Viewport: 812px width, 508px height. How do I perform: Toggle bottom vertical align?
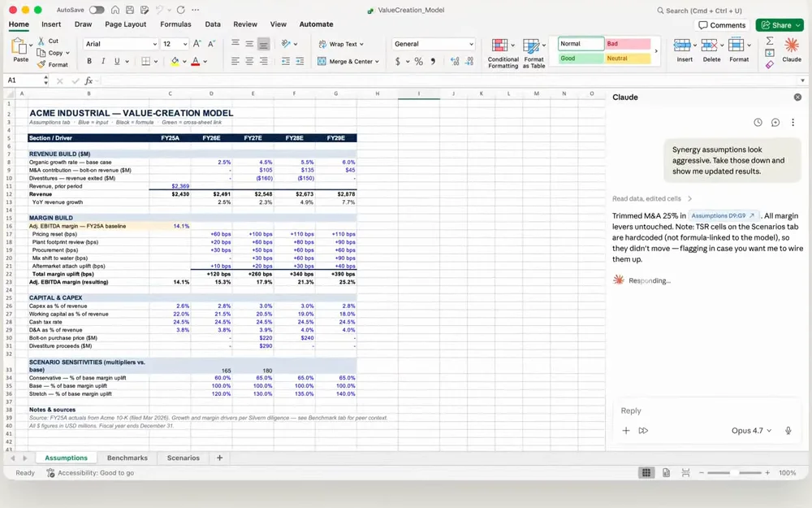(264, 44)
